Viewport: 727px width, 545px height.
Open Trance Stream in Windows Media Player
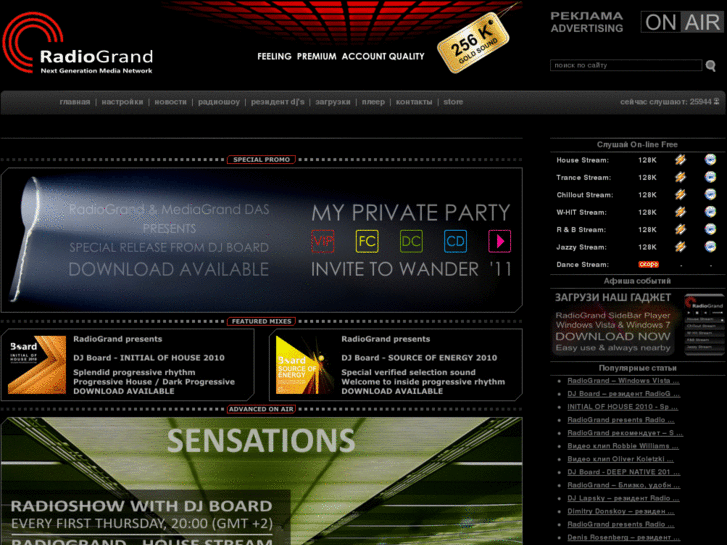710,177
